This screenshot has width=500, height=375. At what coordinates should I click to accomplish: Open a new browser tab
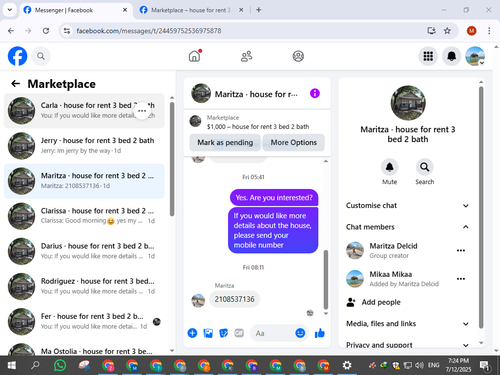click(259, 10)
